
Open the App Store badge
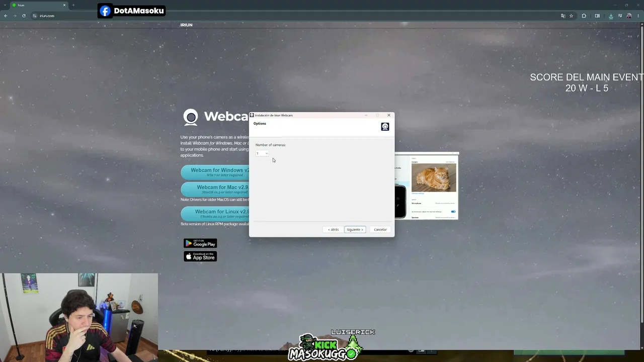pos(200,256)
